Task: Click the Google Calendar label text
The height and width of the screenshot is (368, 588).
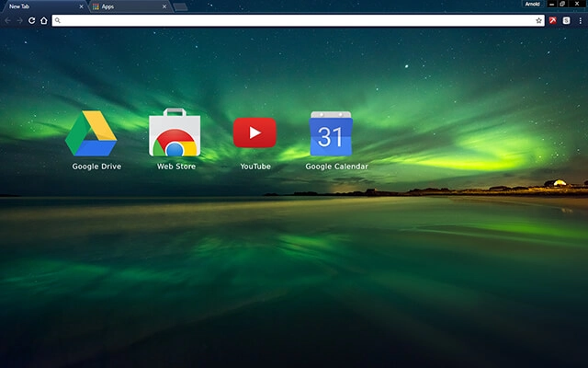Action: coord(337,167)
